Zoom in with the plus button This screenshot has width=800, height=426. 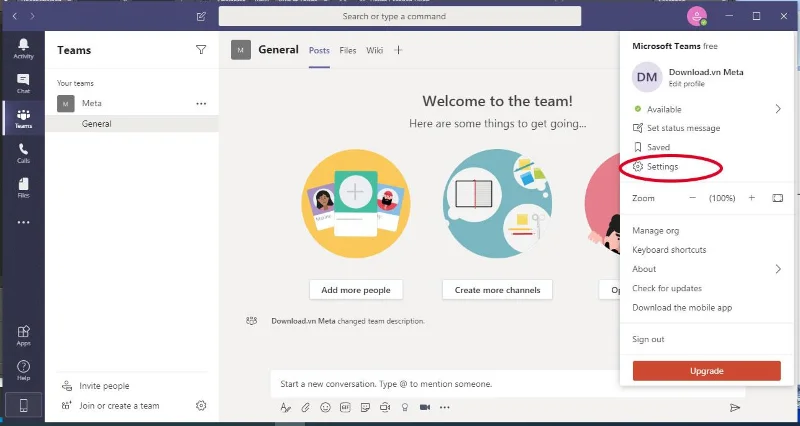752,198
